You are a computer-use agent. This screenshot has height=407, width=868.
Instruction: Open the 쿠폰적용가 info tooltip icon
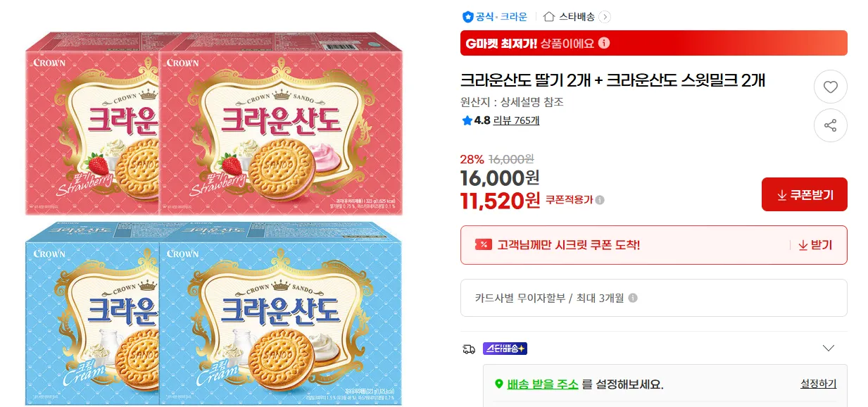[600, 200]
